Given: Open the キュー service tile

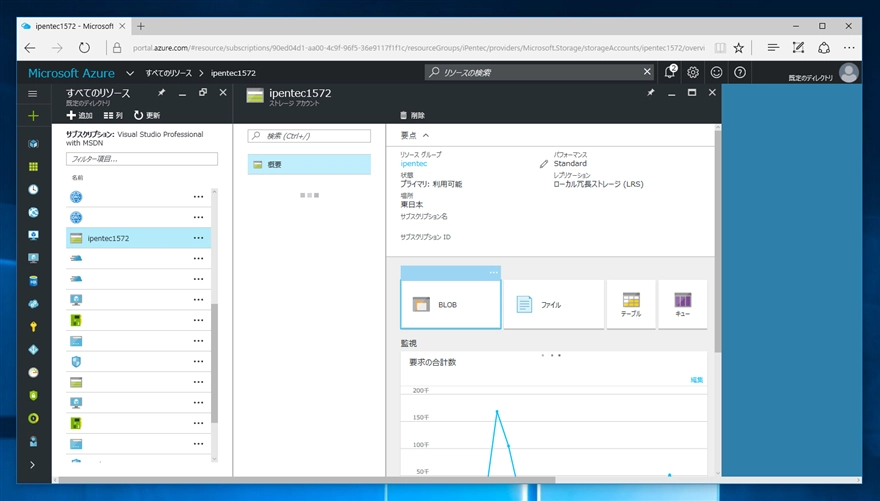Looking at the screenshot, I should pyautogui.click(x=682, y=304).
